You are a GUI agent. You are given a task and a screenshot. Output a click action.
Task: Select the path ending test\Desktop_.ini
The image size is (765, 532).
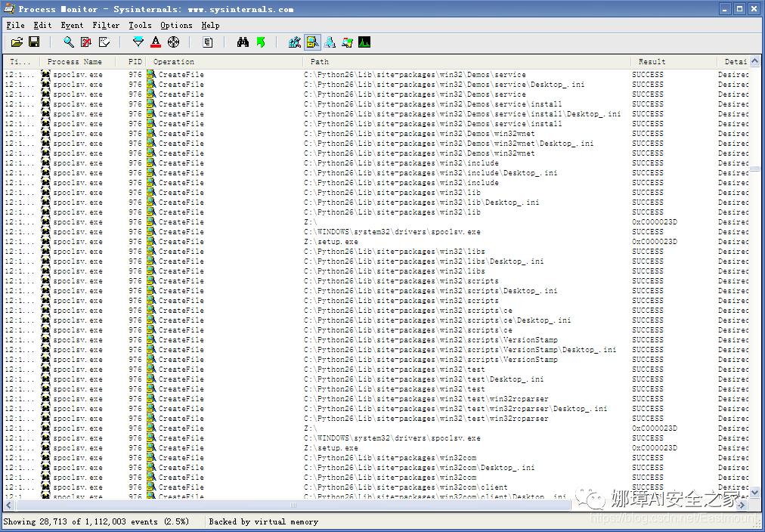[423, 379]
